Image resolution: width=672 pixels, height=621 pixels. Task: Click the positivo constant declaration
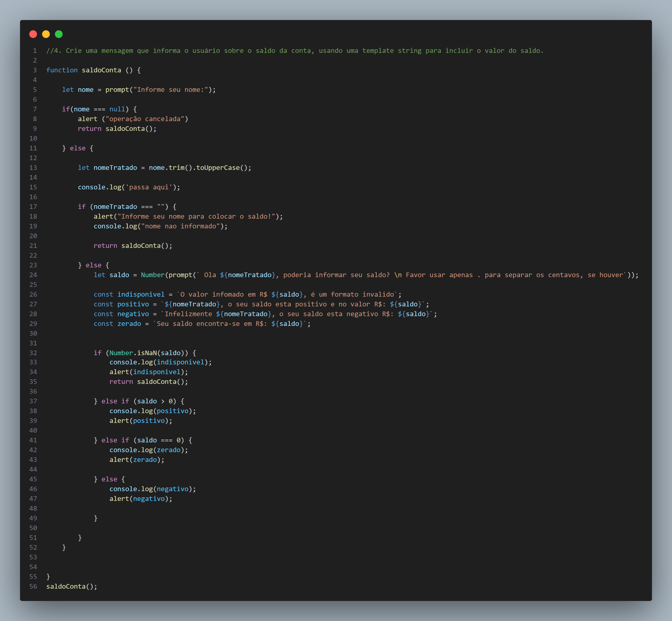133,304
